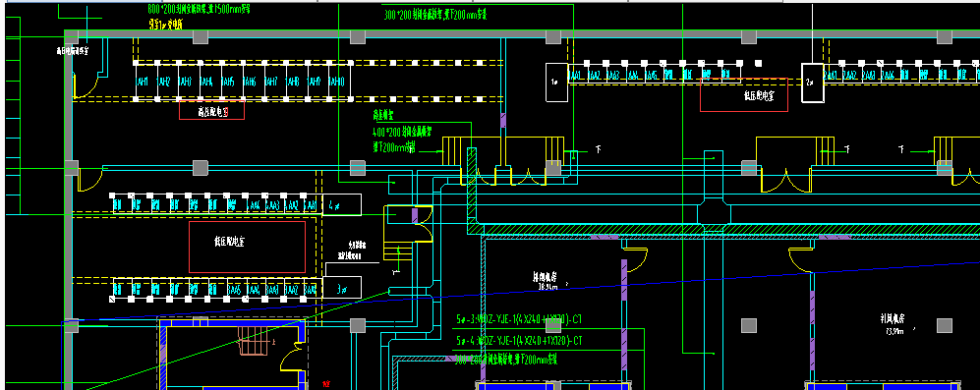This screenshot has height=390, width=980.
Task: Click the 高压配电室 red label box
Action: (212, 111)
